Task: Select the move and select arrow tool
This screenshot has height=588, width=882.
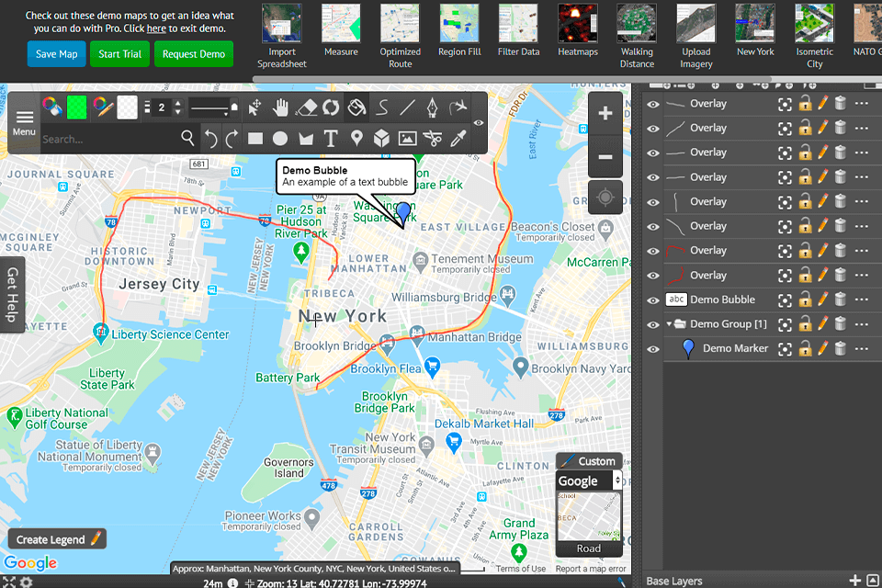Action: coord(254,107)
